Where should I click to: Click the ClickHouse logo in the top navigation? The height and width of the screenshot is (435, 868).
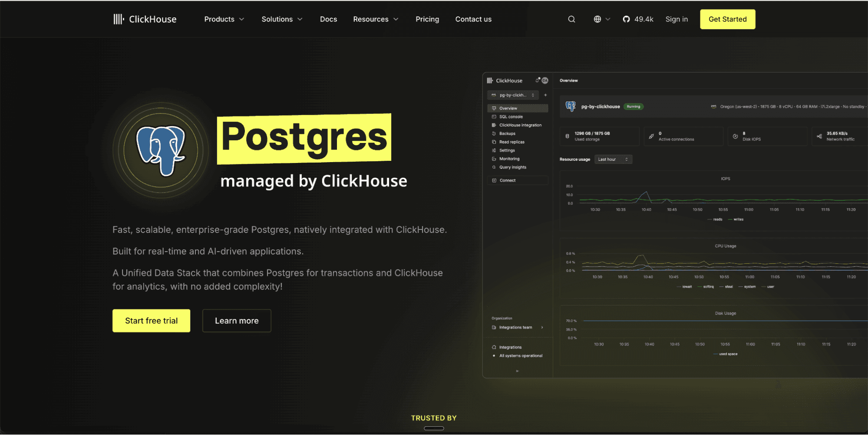145,19
